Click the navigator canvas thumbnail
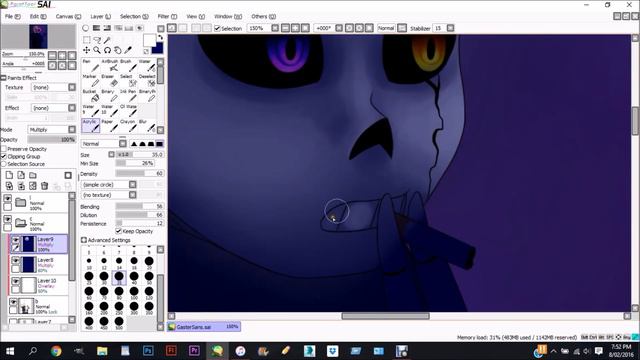640x360 pixels. point(38,36)
